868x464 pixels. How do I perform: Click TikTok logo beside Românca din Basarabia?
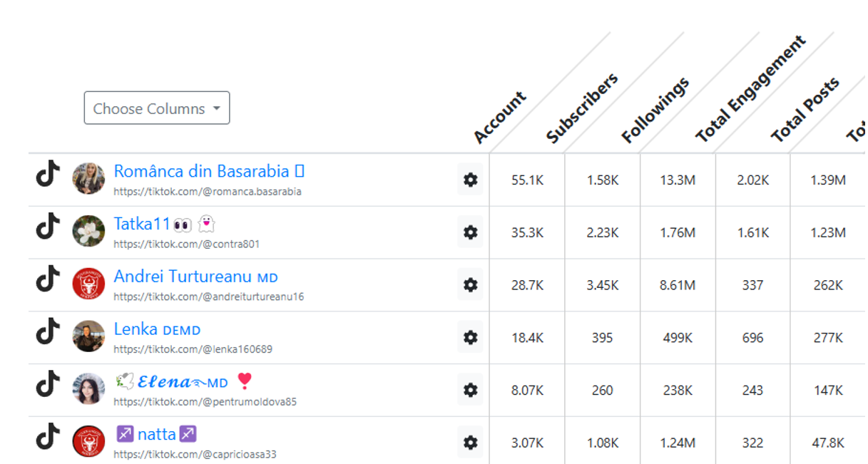48,174
